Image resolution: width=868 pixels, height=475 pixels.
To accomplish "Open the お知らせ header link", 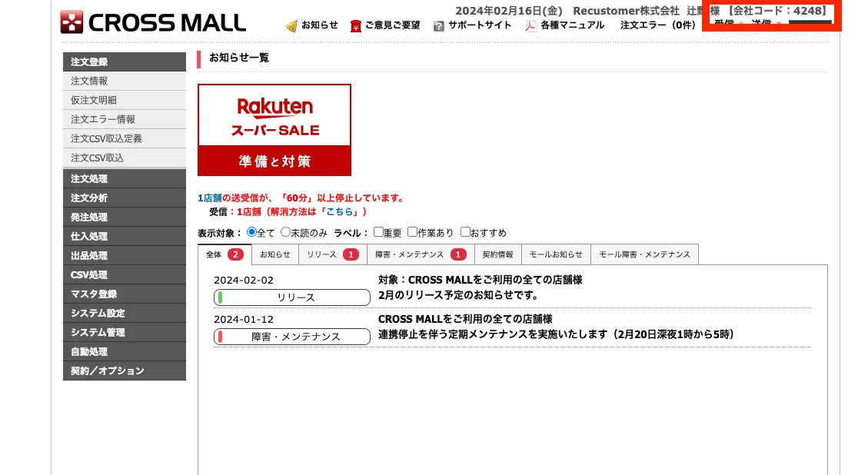I will [x=319, y=25].
